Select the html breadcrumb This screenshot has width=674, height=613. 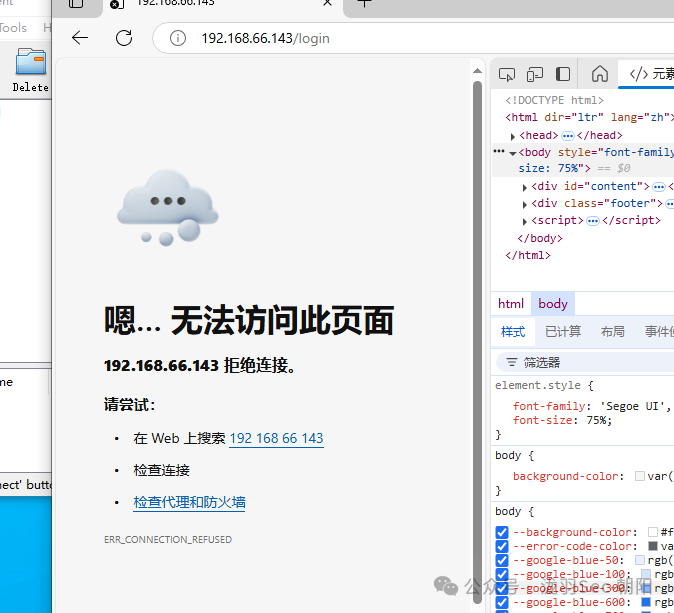click(511, 304)
